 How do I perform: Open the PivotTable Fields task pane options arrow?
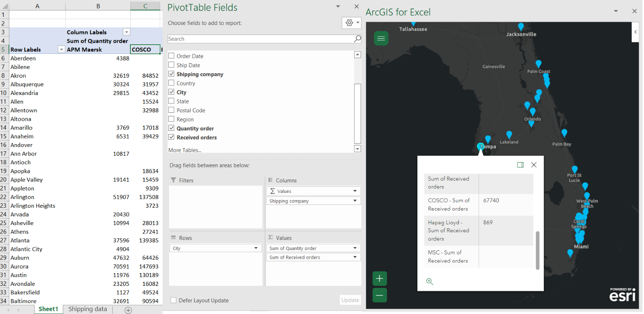(x=338, y=6)
